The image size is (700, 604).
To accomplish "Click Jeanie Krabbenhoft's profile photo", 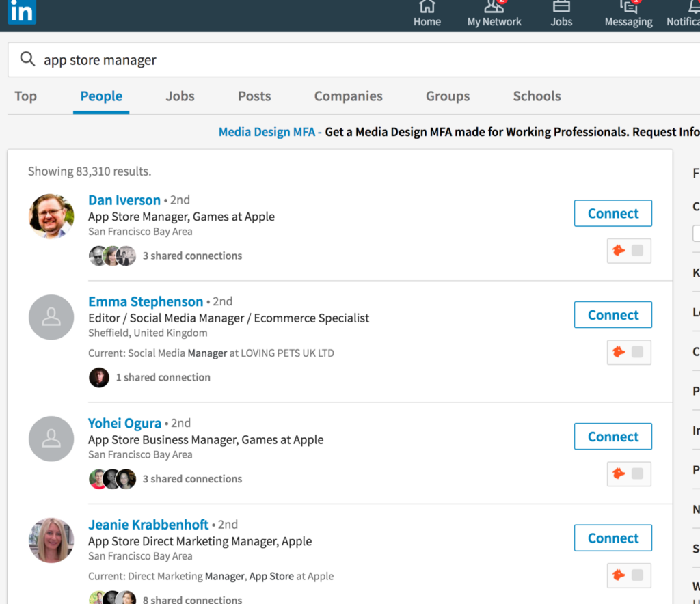I will click(x=51, y=540).
